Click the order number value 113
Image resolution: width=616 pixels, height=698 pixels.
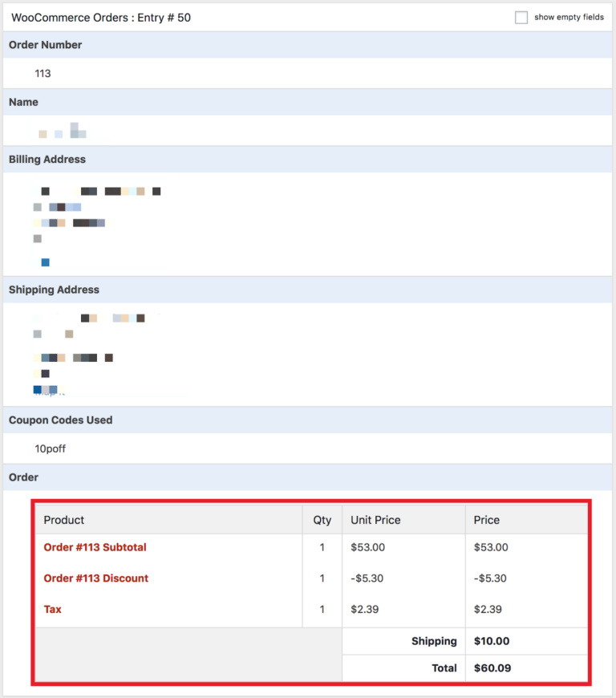pos(43,73)
